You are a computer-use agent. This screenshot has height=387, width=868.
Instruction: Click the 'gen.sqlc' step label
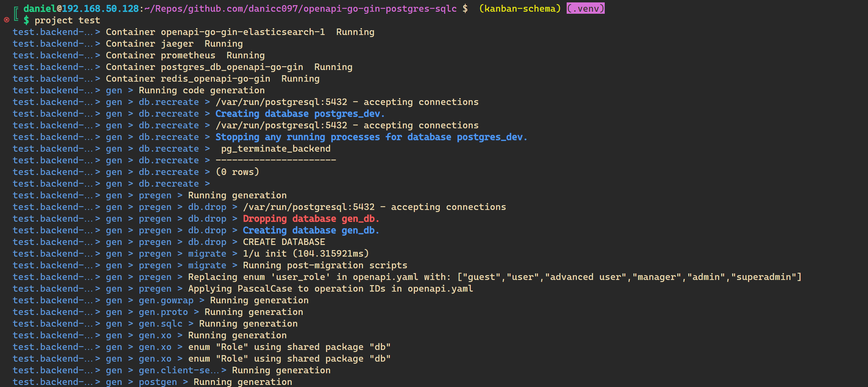160,324
